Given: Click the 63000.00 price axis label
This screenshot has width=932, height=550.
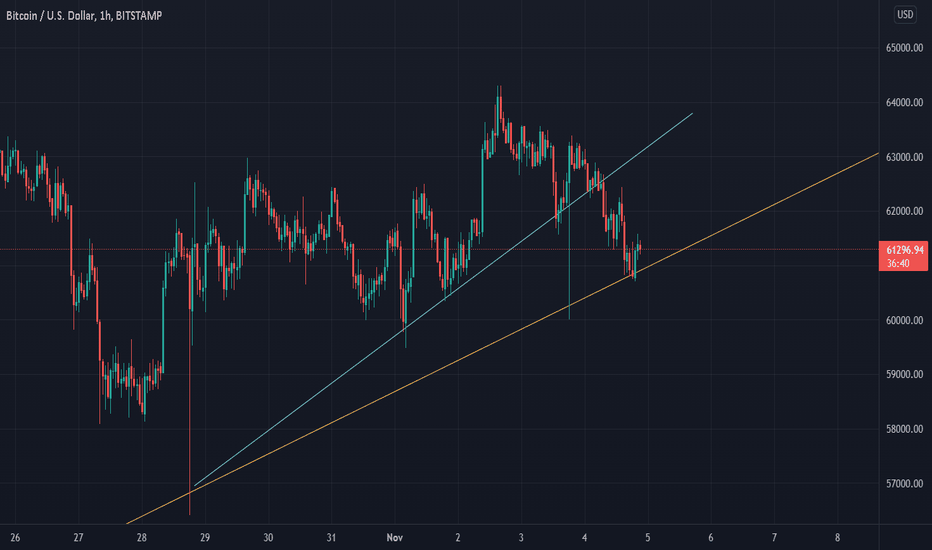Looking at the screenshot, I should tap(904, 157).
